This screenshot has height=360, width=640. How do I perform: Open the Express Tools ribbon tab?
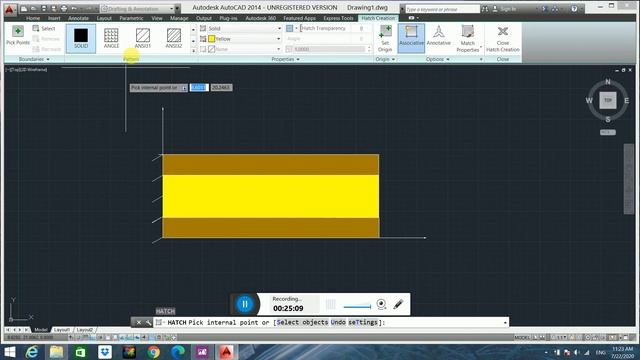click(338, 18)
